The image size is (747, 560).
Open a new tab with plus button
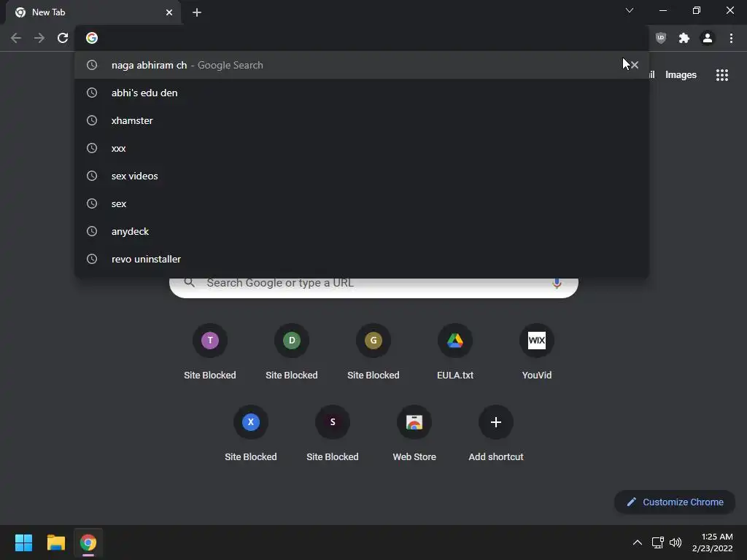click(197, 12)
